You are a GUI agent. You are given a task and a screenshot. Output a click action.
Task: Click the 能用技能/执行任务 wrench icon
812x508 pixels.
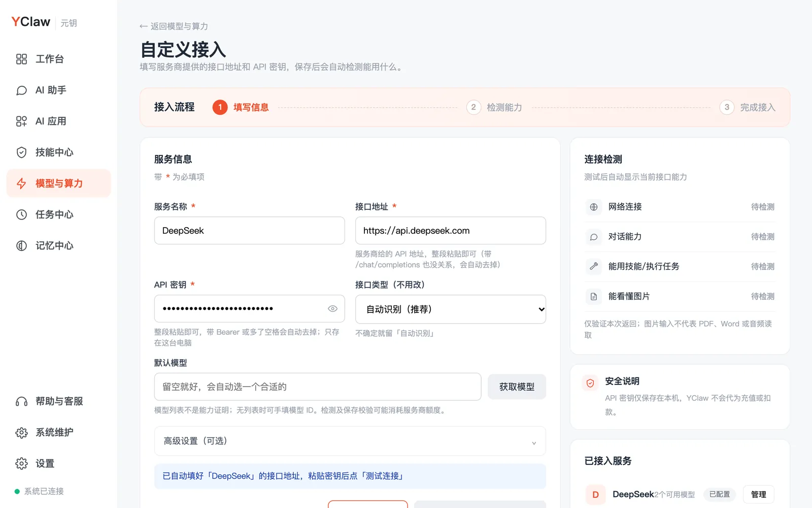(x=594, y=266)
